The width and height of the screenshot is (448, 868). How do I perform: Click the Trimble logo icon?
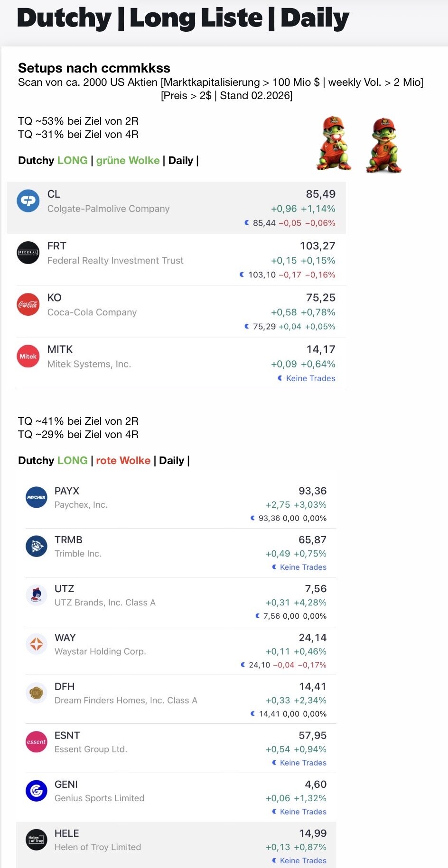click(x=37, y=546)
